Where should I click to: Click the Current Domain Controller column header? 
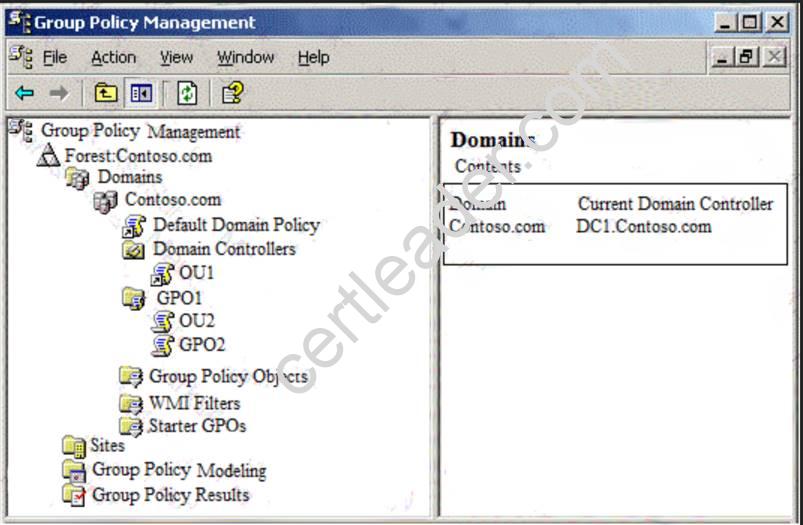(675, 204)
